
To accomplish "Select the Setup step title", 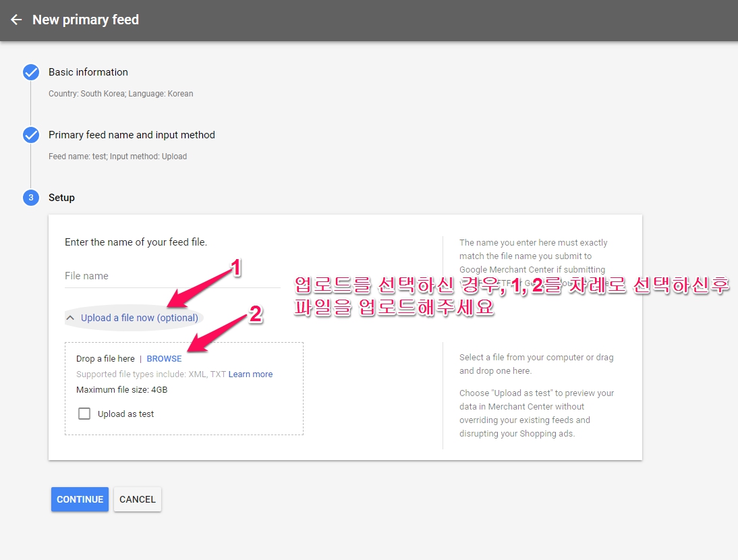I will point(61,198).
